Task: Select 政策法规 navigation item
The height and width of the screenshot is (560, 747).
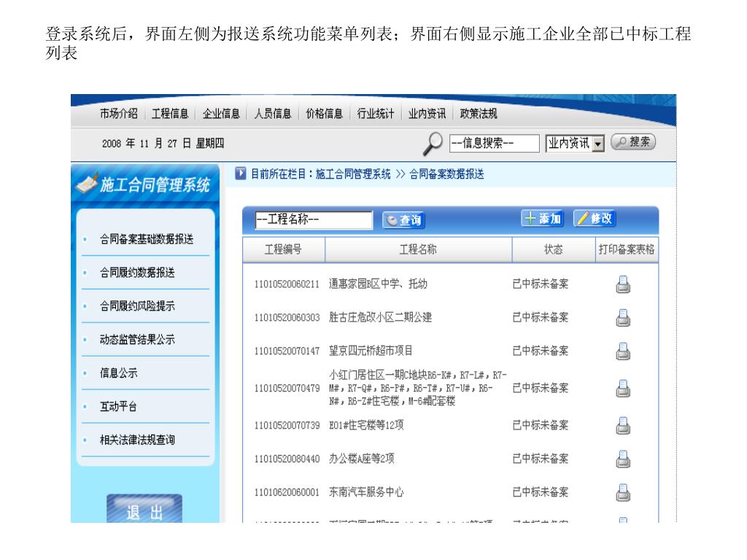Action: (x=479, y=113)
